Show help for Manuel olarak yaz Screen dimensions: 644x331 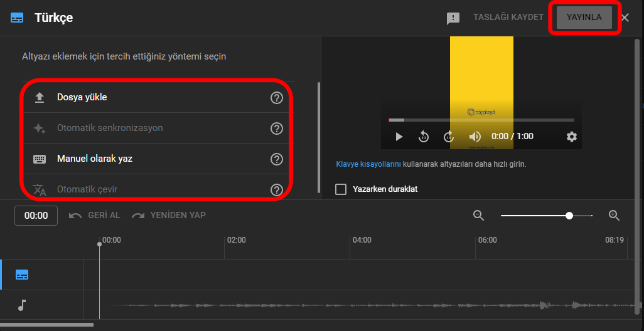point(276,159)
